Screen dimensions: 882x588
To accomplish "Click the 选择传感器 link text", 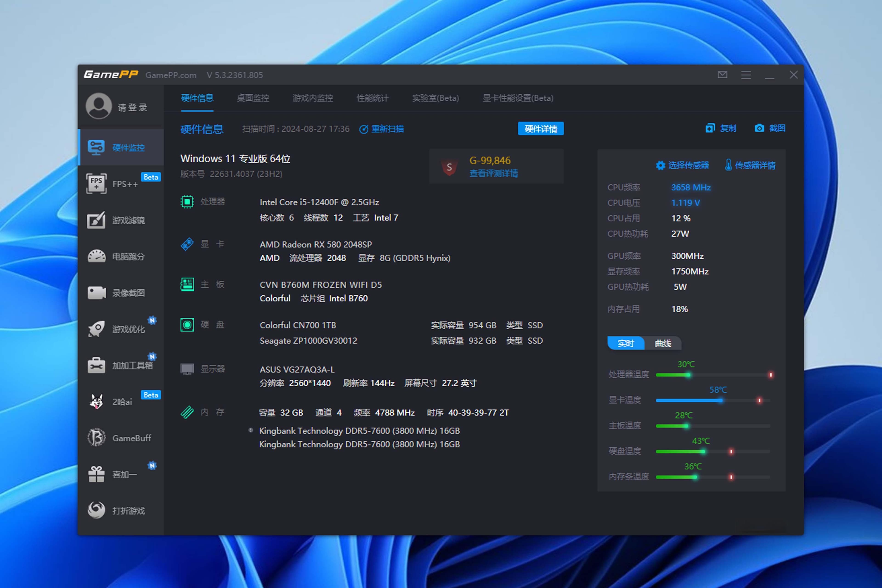I will coord(689,165).
